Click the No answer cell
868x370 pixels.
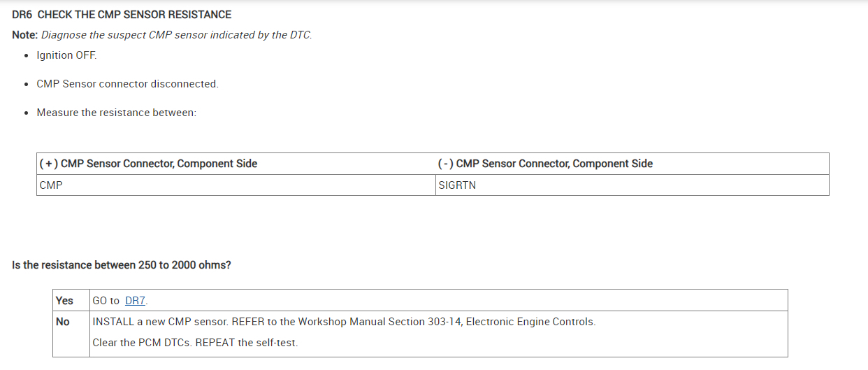tap(63, 322)
